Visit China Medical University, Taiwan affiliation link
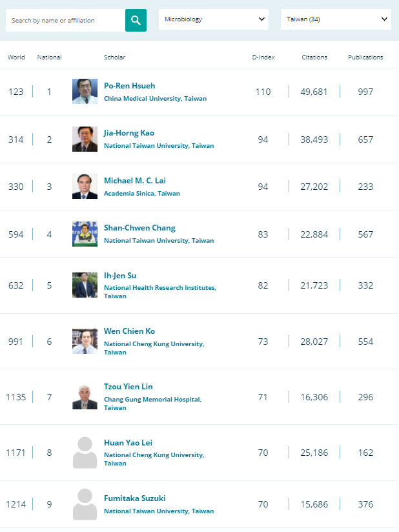The height and width of the screenshot is (532, 399). (x=155, y=98)
